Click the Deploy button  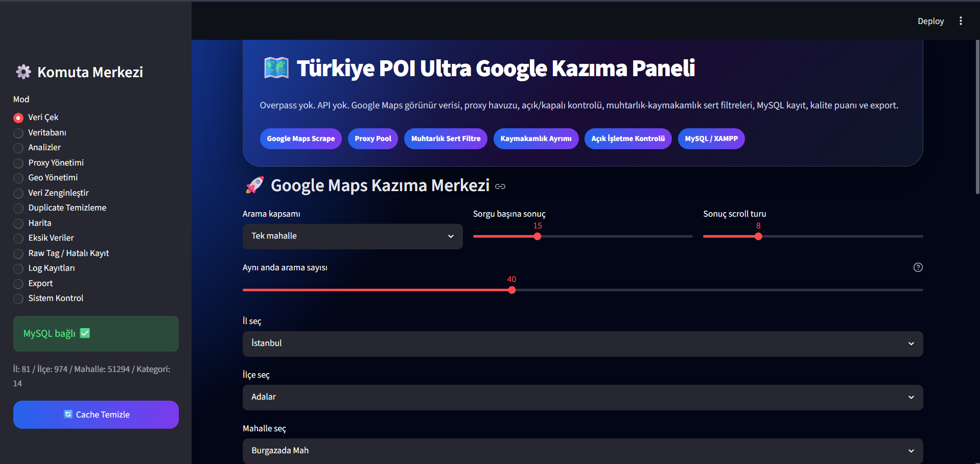pos(930,21)
